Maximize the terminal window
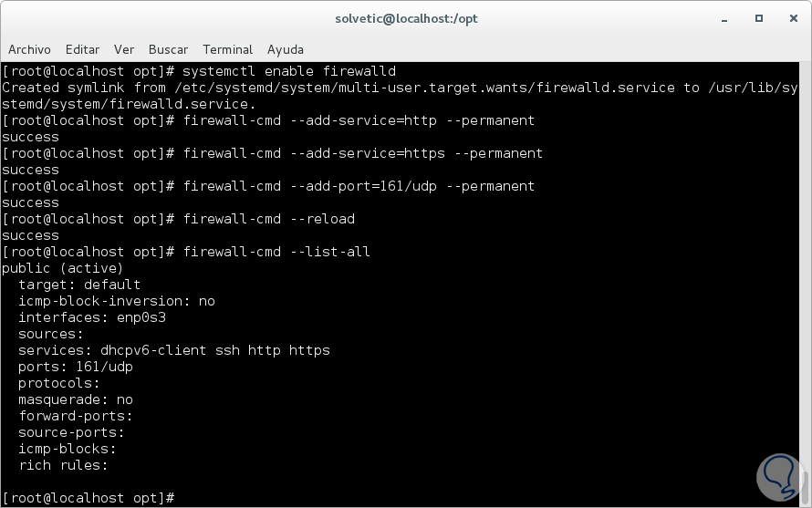The image size is (812, 508). pos(759,18)
